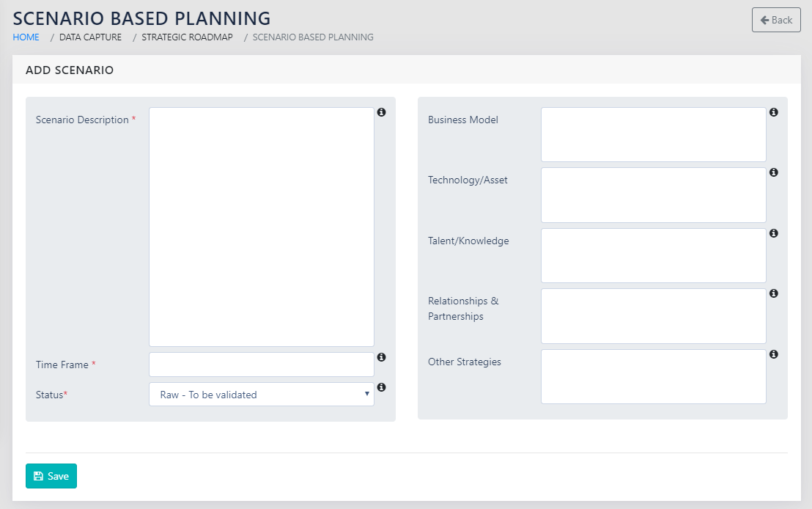
Task: Click info icon beside Scenario Description field
Action: [381, 112]
